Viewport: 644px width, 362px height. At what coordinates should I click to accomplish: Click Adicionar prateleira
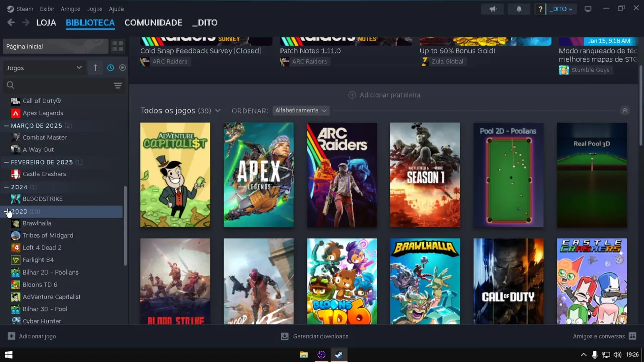[x=384, y=95]
